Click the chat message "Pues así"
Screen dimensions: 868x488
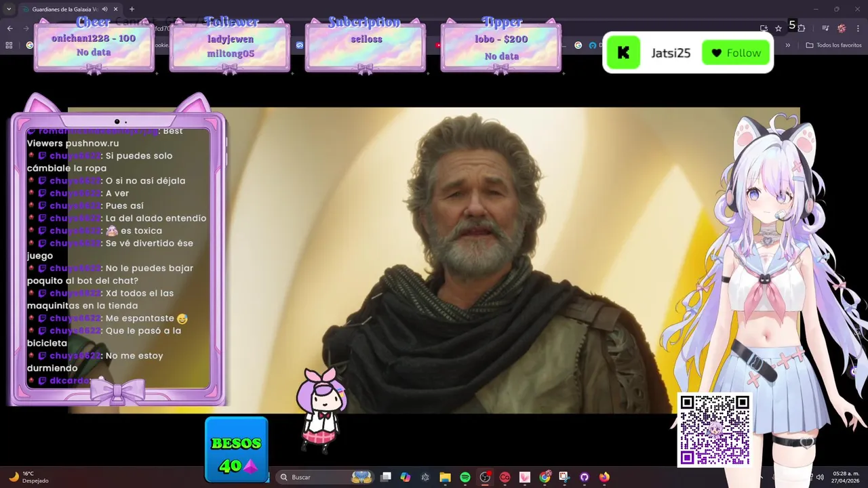[125, 206]
